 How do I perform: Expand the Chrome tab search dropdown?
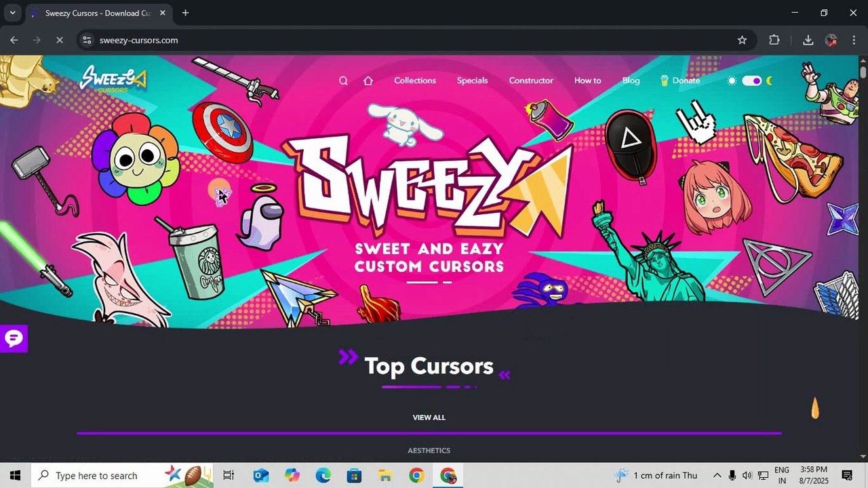(x=12, y=13)
